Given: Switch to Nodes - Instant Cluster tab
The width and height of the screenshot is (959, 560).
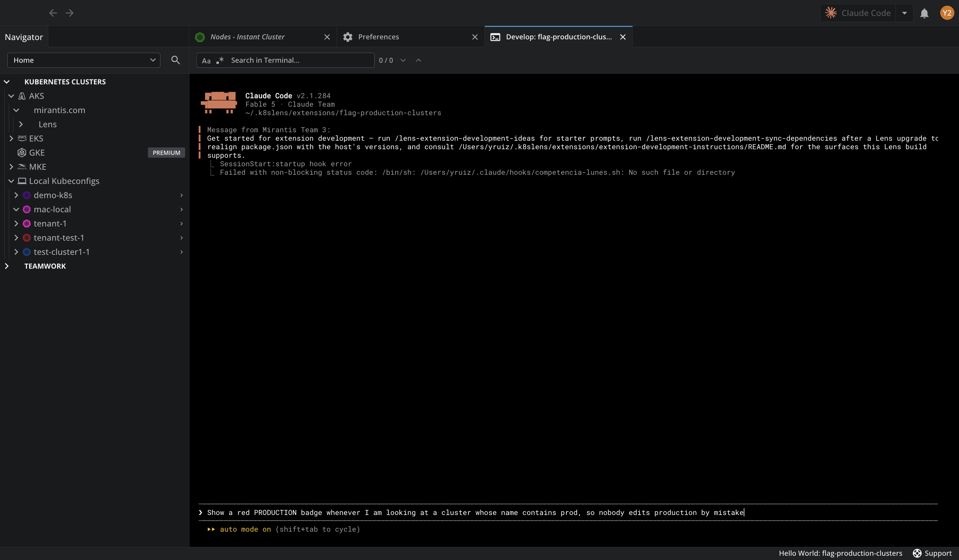Looking at the screenshot, I should 263,37.
